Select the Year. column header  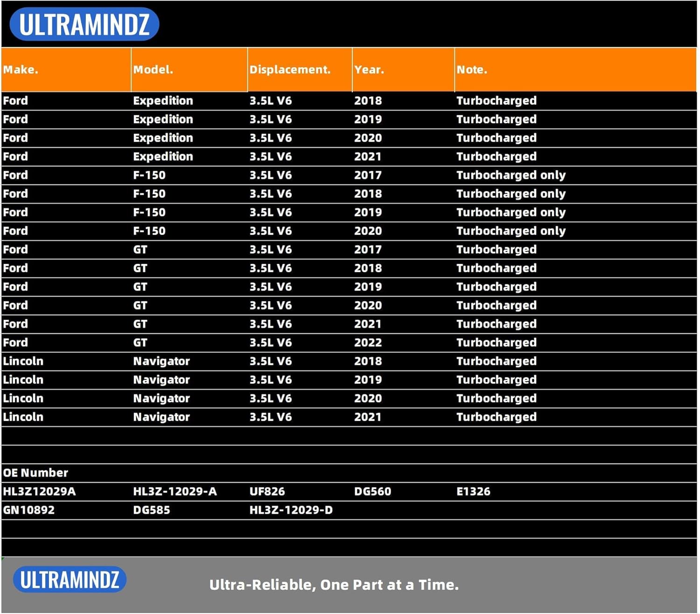point(404,70)
